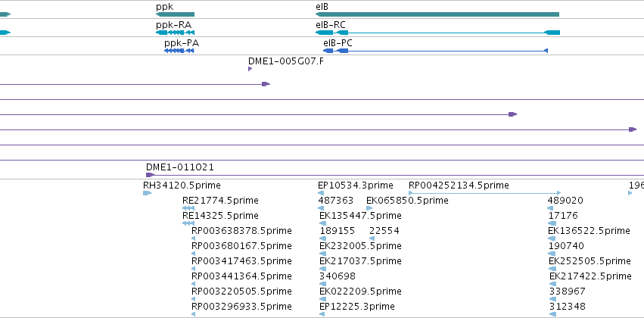This screenshot has width=644, height=318.
Task: Select feature 340698 label
Action: pyautogui.click(x=338, y=276)
